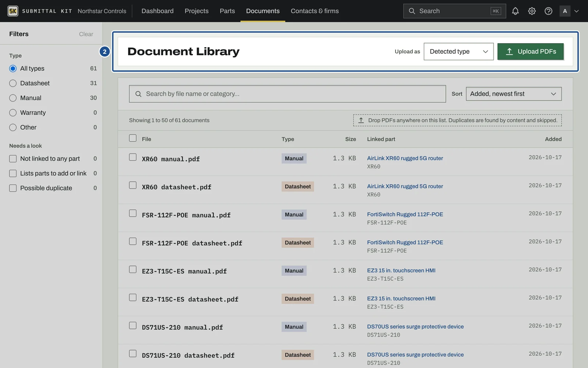Switch to the Parts tab
The height and width of the screenshot is (368, 588).
click(x=227, y=11)
